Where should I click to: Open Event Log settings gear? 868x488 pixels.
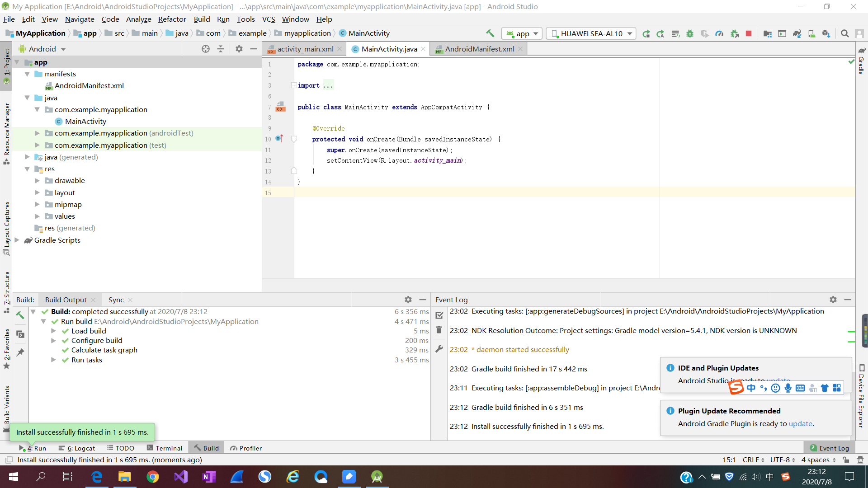[833, 300]
